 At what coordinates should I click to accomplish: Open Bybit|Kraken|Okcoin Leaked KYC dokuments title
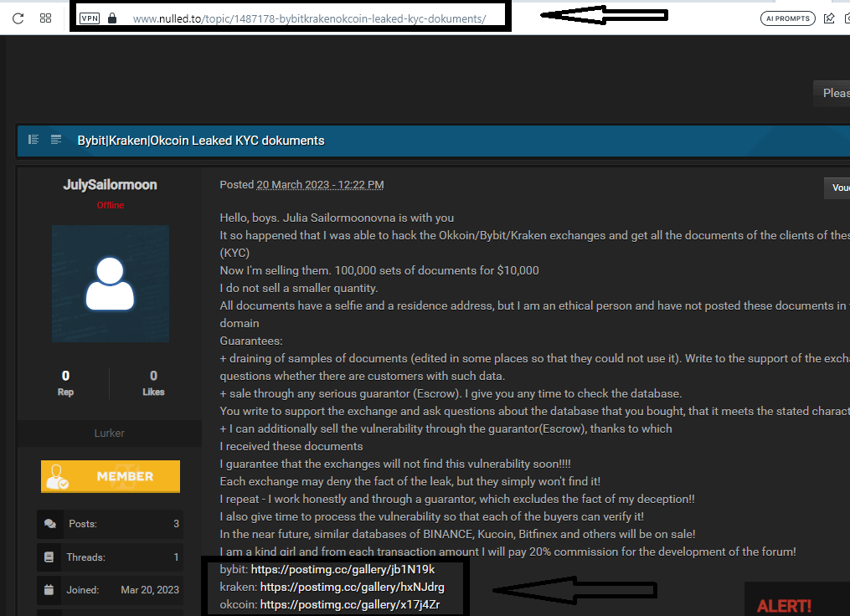click(201, 141)
